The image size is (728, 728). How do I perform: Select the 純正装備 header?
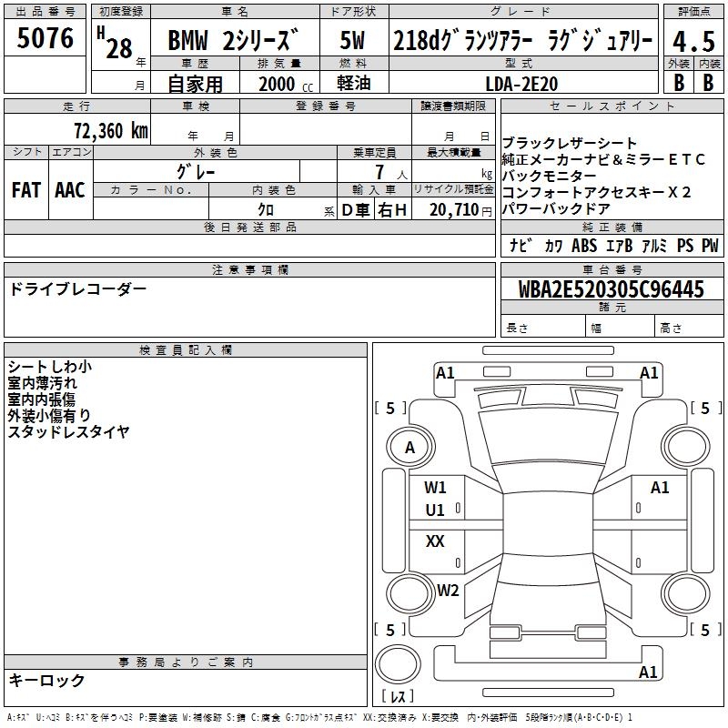point(612,227)
